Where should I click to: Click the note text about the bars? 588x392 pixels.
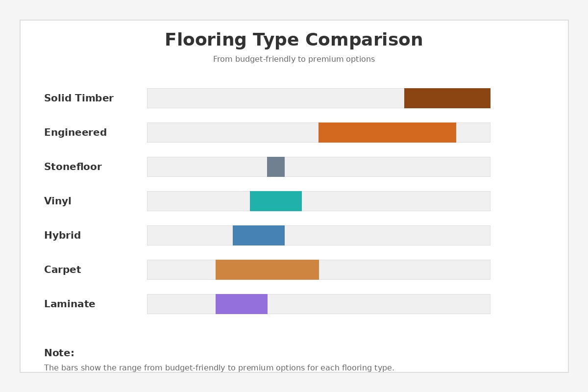pos(219,368)
